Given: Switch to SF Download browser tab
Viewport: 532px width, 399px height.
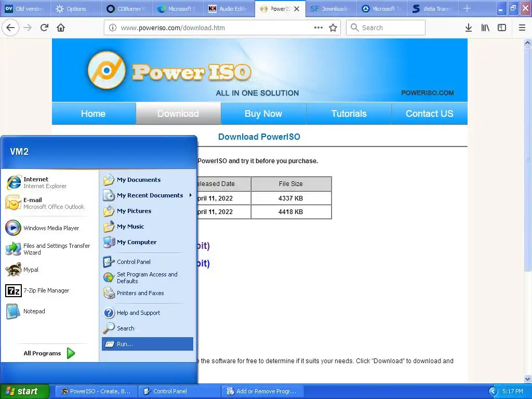Looking at the screenshot, I should [x=331, y=8].
